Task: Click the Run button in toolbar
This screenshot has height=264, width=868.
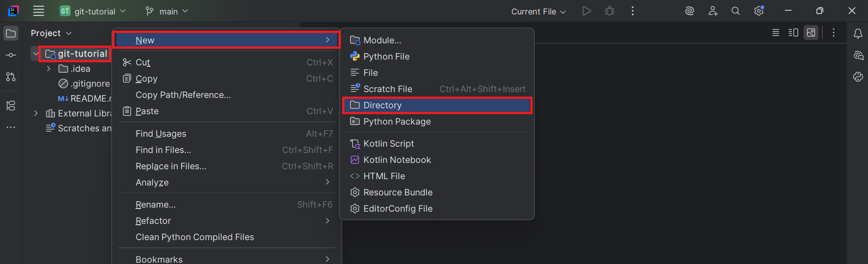Action: (x=586, y=11)
